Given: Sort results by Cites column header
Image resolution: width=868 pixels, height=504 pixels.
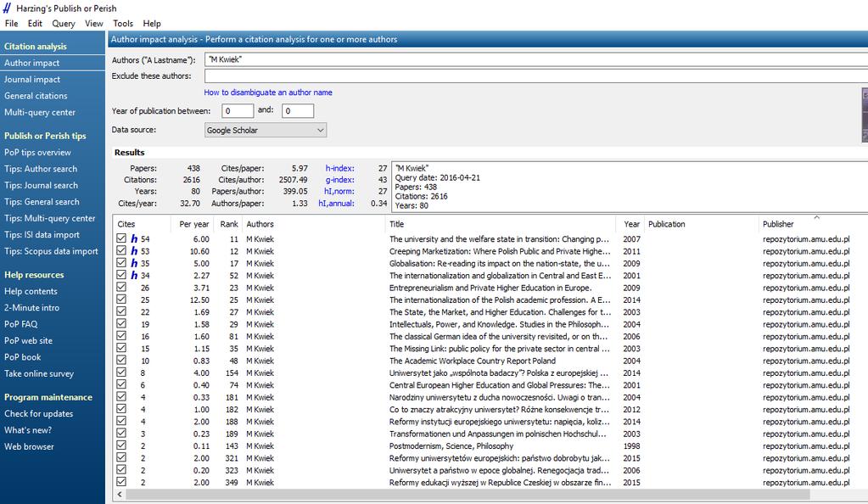Looking at the screenshot, I should (x=142, y=224).
